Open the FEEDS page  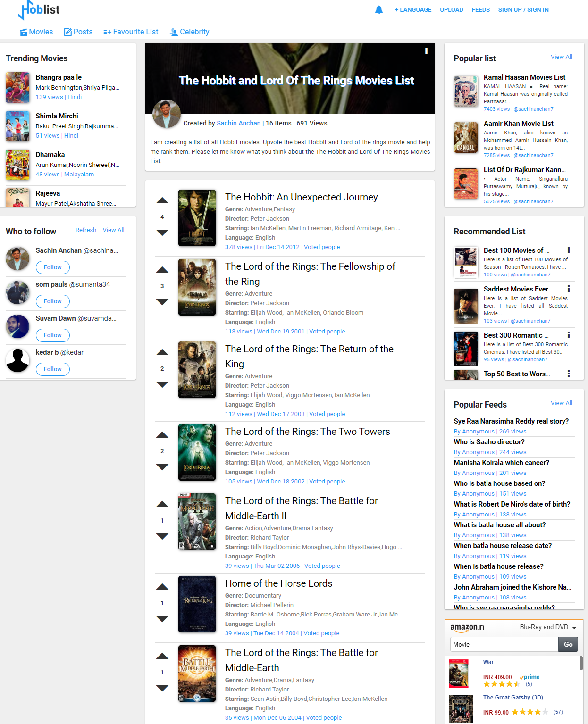(481, 10)
